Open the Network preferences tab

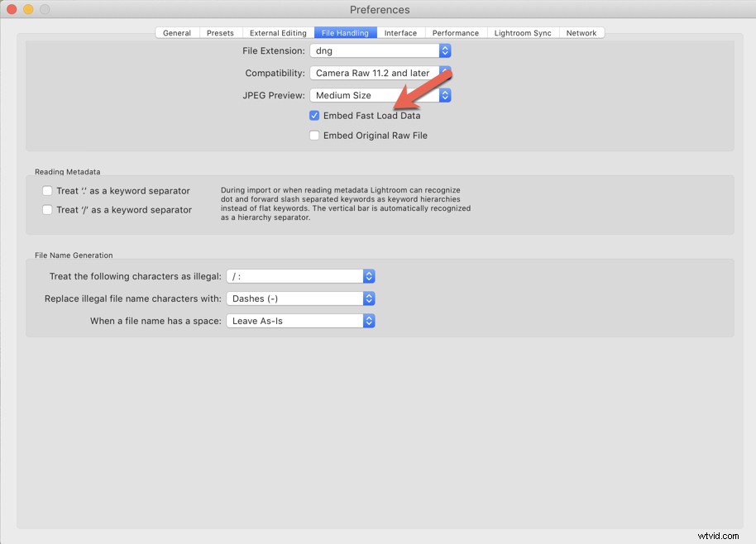(x=581, y=32)
